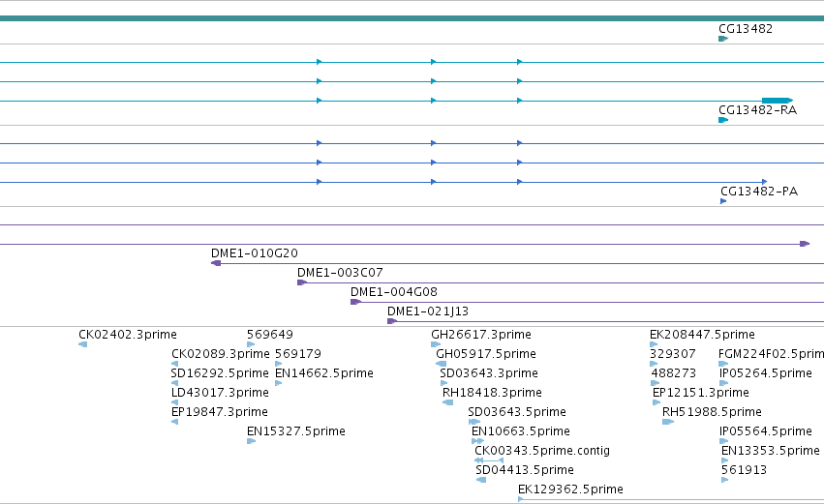Click the CK02089.3prime EST label
The width and height of the screenshot is (824, 504).
tap(220, 354)
